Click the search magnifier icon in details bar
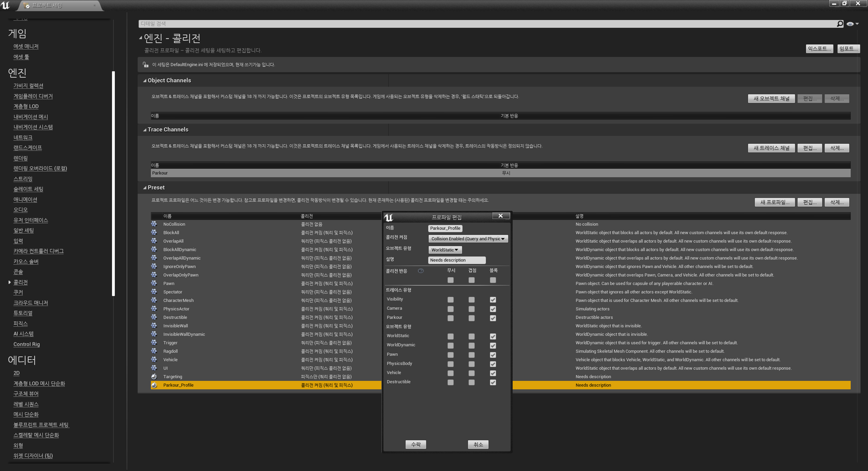Viewport: 868px width, 471px height. click(x=840, y=24)
